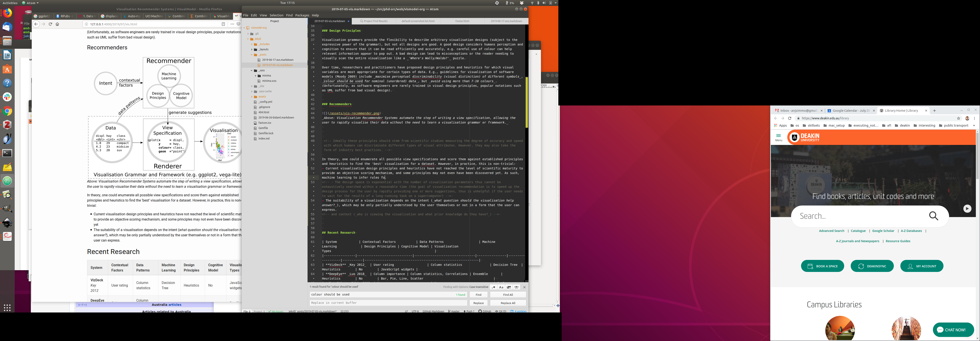Reload the Firefox page
Screen dimensions: 980x341
(x=50, y=24)
